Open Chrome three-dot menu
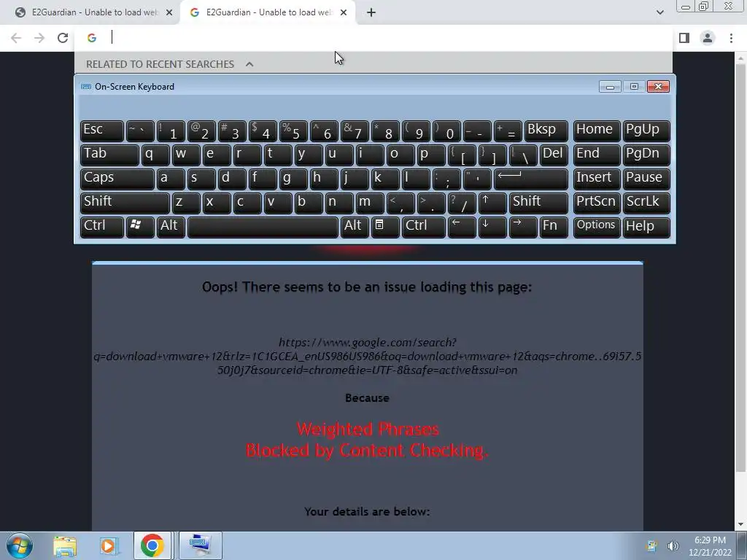Screen dimensions: 747x560 coord(731,38)
